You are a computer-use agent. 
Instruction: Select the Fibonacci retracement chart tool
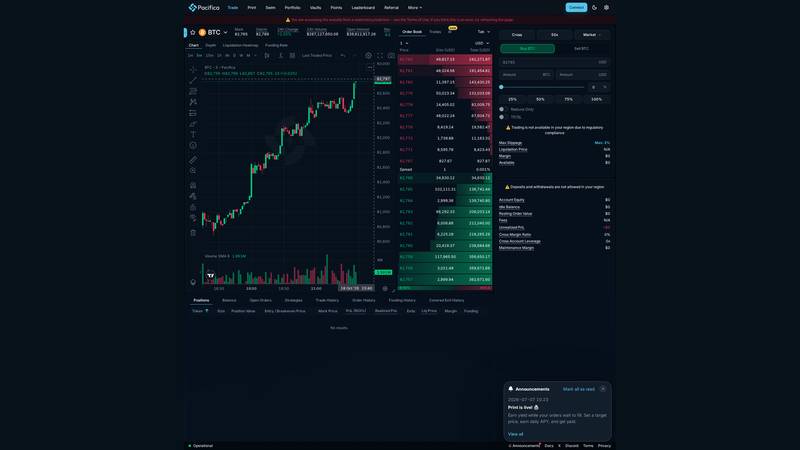coord(193,91)
